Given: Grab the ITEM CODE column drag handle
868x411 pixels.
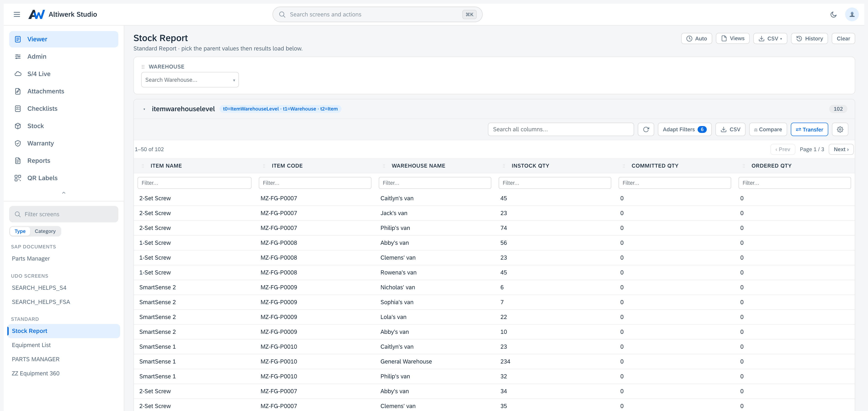Looking at the screenshot, I should [264, 166].
